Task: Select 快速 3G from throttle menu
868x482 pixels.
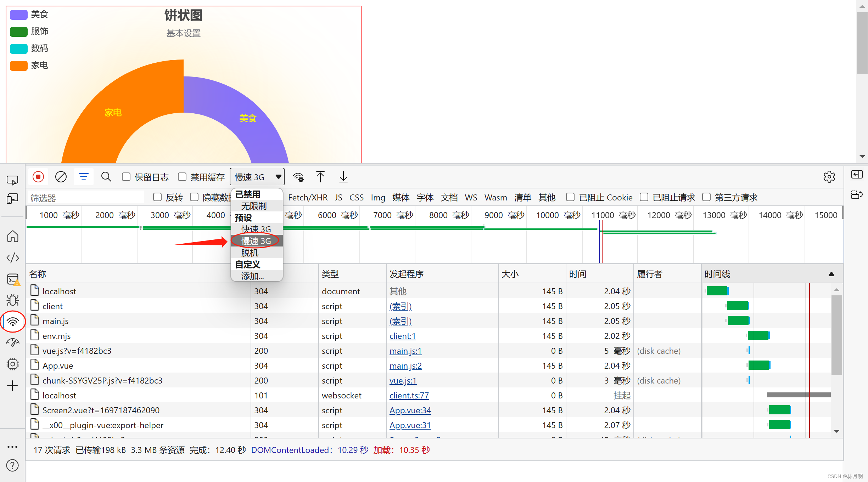Action: [256, 229]
